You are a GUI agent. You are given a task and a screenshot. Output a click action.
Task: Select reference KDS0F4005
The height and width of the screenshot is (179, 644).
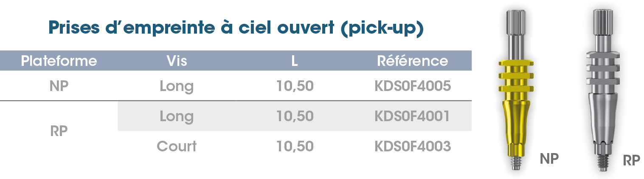pyautogui.click(x=412, y=86)
